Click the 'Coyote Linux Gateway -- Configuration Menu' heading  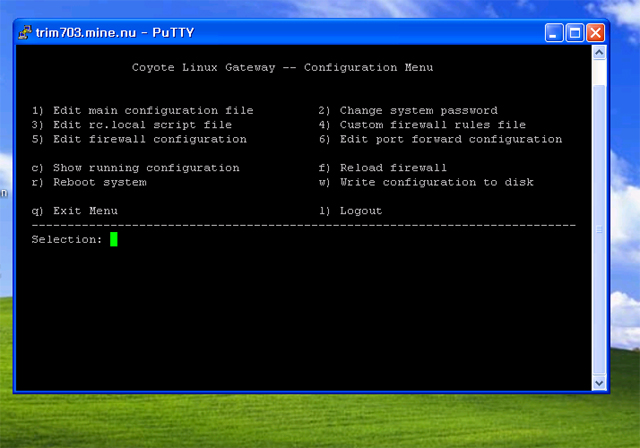point(282,67)
